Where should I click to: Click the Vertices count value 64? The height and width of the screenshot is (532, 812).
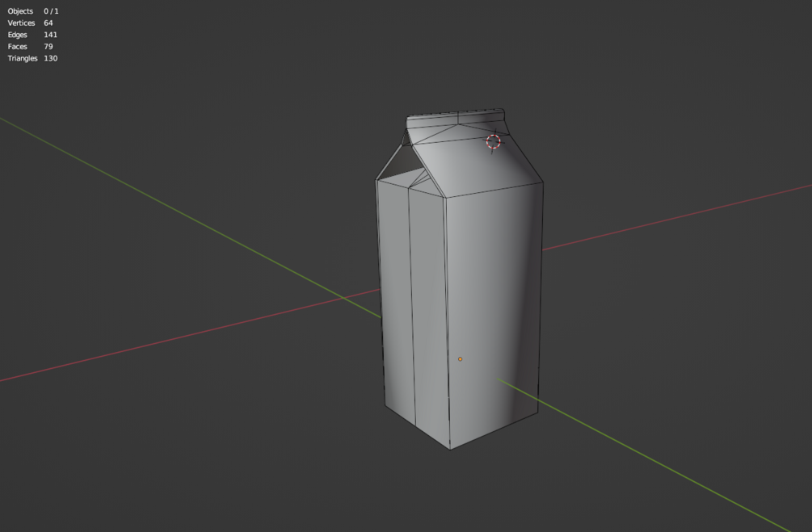pos(48,23)
